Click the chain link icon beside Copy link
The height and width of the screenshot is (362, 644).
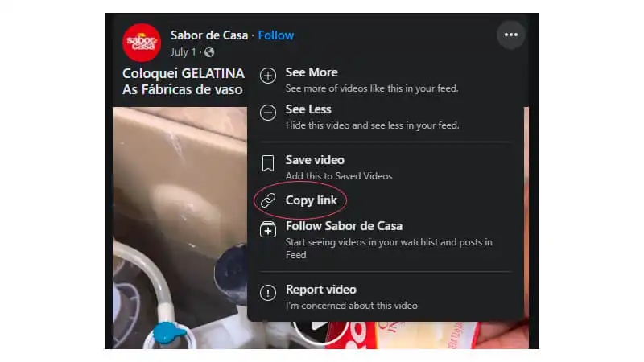[x=269, y=200]
